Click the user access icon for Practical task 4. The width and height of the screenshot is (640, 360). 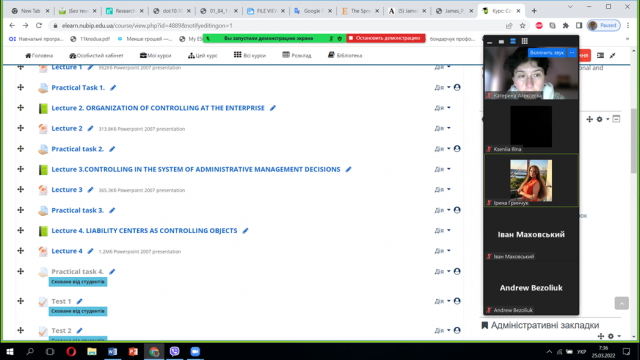point(457,271)
